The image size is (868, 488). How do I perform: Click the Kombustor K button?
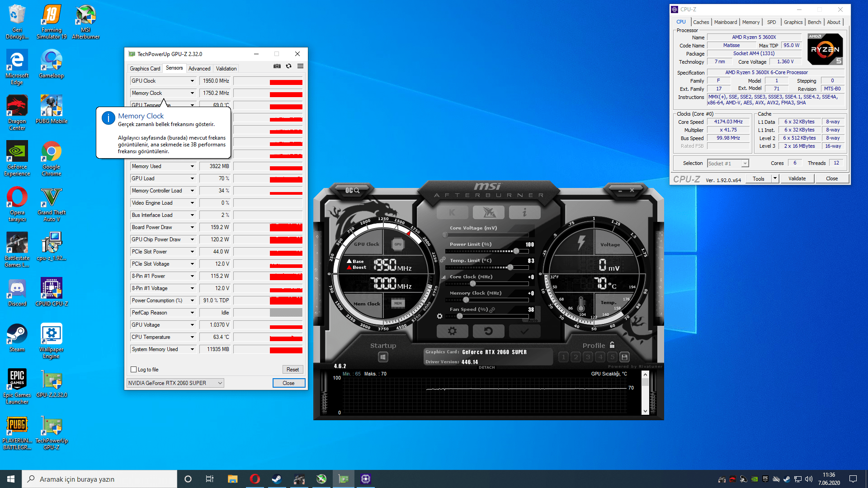click(452, 212)
